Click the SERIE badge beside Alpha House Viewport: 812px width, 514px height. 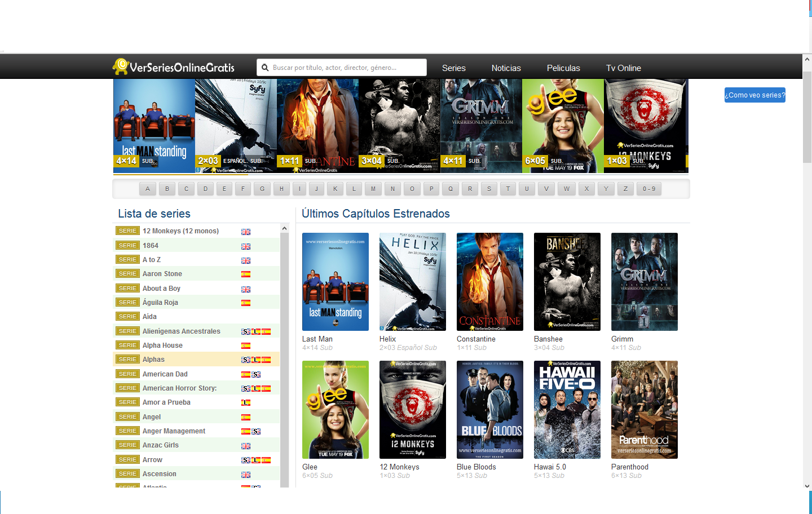click(127, 345)
